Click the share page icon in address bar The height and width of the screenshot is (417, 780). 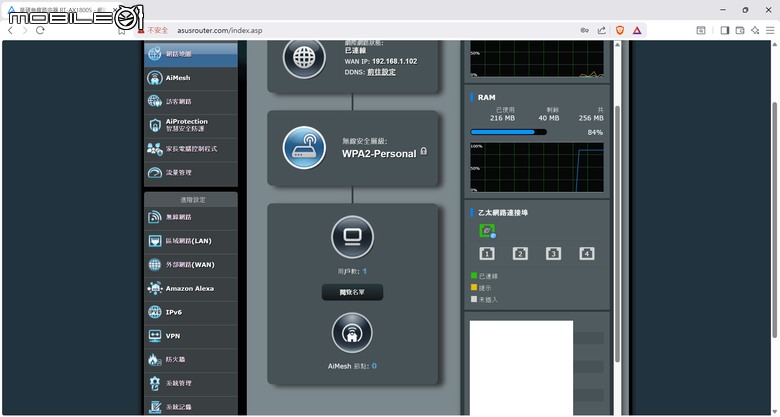(601, 30)
